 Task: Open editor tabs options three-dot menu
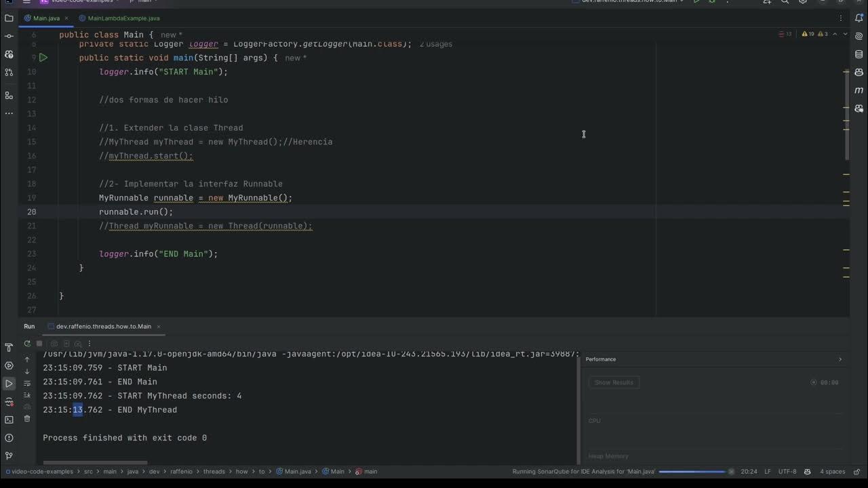pos(842,18)
